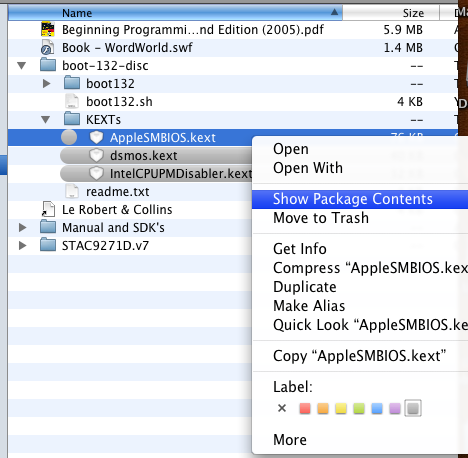Screen dimensions: 468x458
Task: Click the PDF icon of Beginning Programming file
Action: pos(48,29)
